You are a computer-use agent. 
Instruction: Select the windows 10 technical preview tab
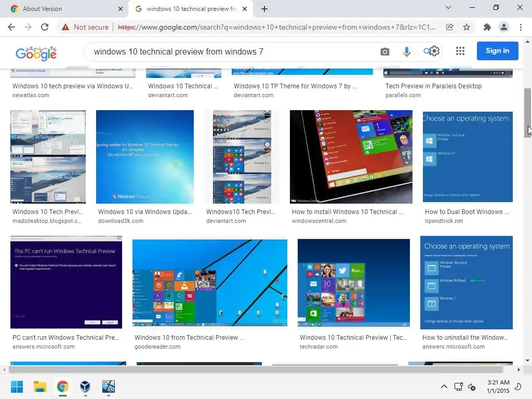(191, 9)
